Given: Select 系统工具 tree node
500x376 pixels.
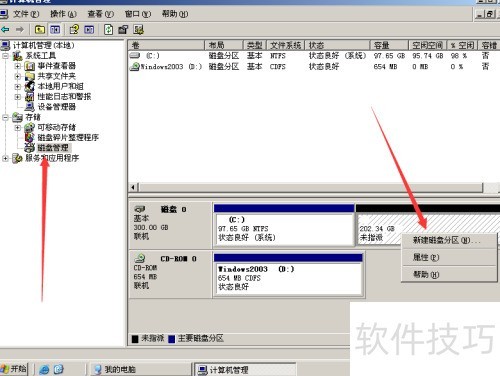Looking at the screenshot, I should click(x=40, y=55).
